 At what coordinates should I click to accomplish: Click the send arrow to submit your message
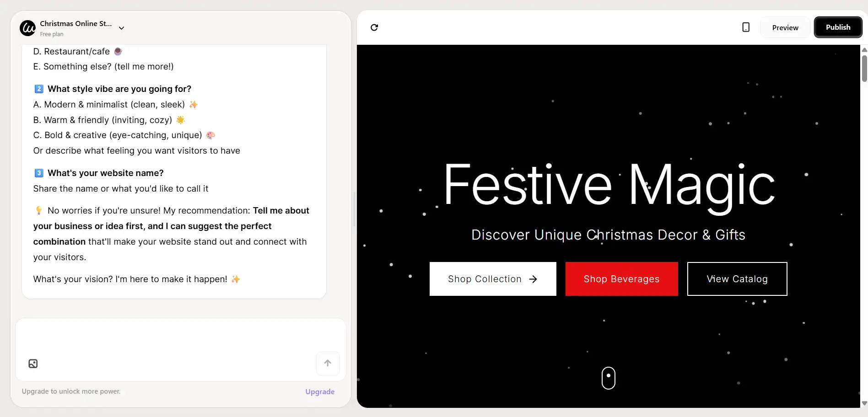tap(328, 363)
